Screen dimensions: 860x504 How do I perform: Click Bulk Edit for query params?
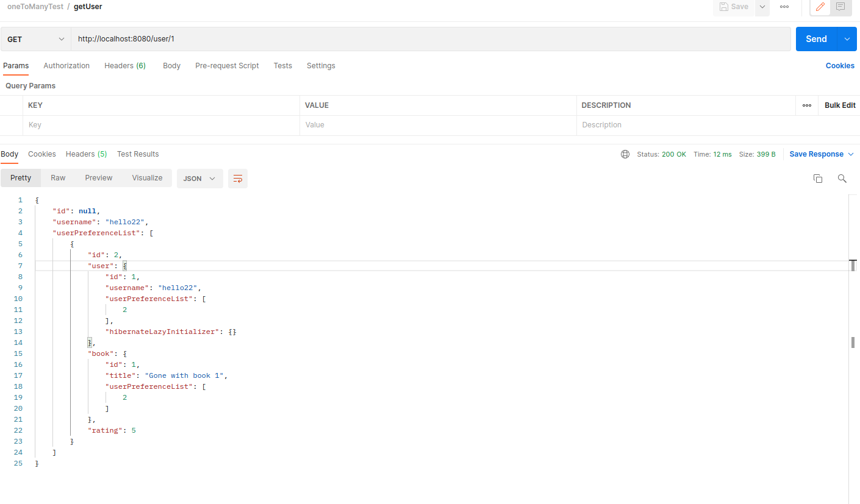point(840,105)
